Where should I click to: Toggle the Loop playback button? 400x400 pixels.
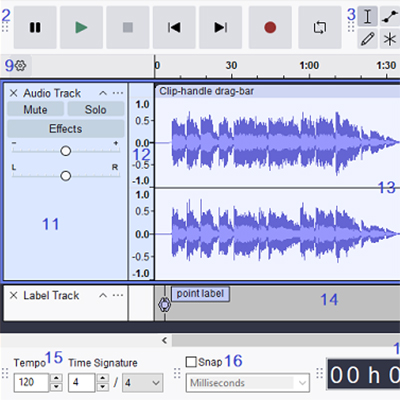tap(320, 27)
